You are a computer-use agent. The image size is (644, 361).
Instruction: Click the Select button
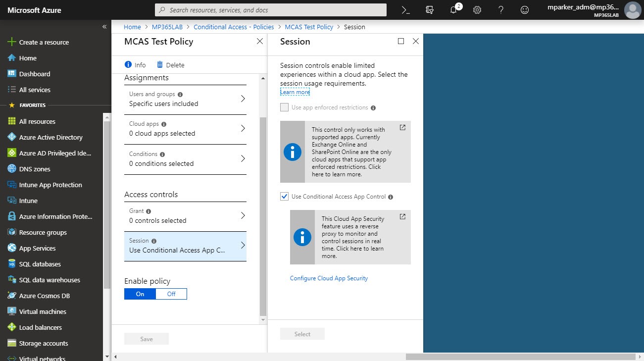coord(302,334)
